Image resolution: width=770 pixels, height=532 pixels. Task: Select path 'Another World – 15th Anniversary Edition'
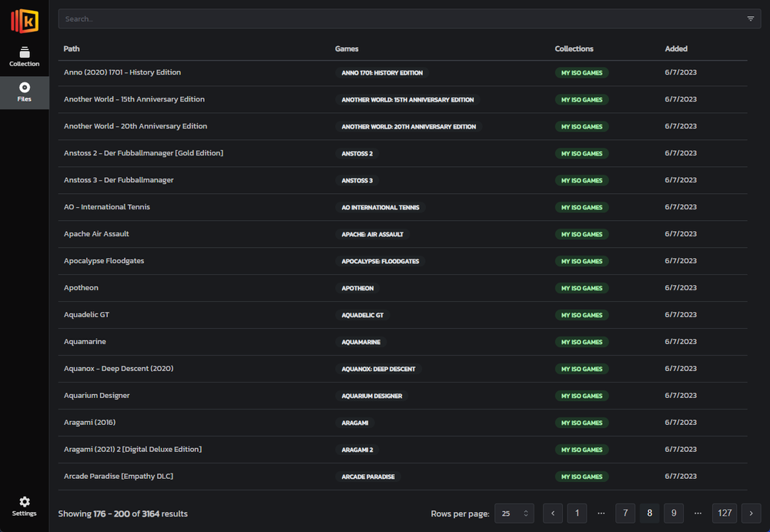pyautogui.click(x=134, y=99)
